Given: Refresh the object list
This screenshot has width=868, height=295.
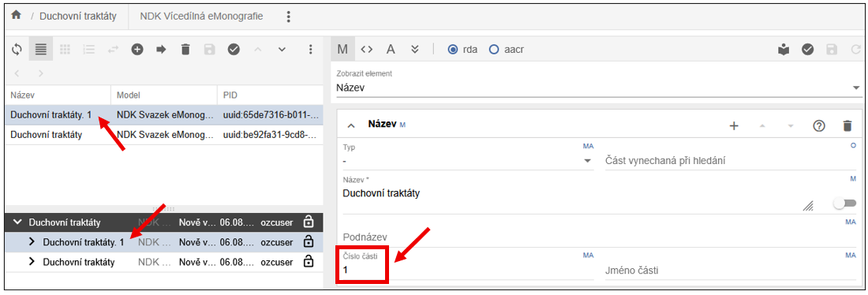Looking at the screenshot, I should click(x=17, y=49).
